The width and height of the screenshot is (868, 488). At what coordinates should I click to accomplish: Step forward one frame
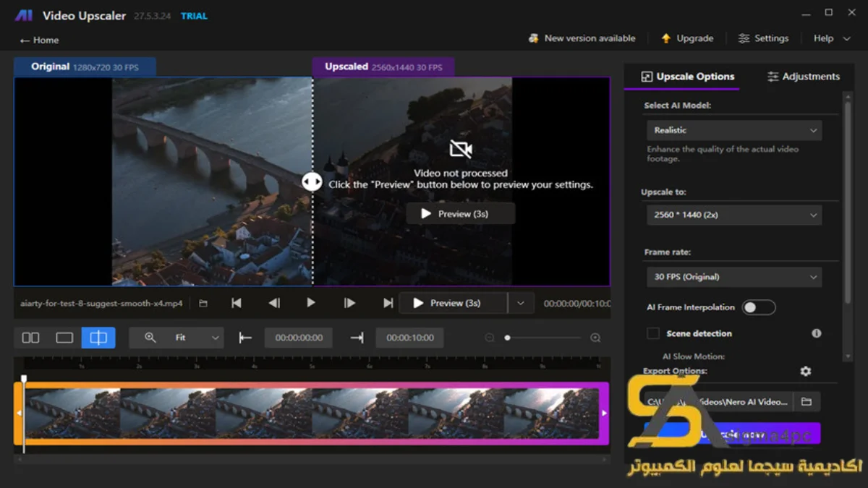(349, 304)
